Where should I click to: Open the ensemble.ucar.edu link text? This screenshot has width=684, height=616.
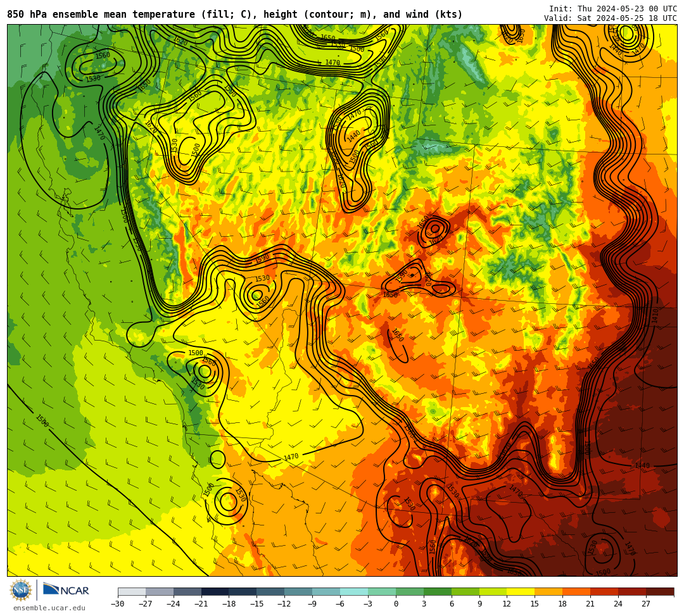49,608
